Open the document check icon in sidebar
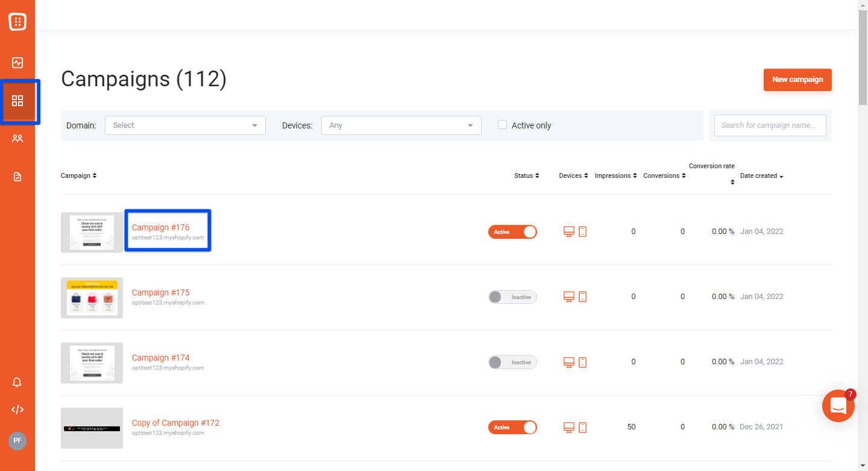The image size is (868, 471). coord(17,177)
